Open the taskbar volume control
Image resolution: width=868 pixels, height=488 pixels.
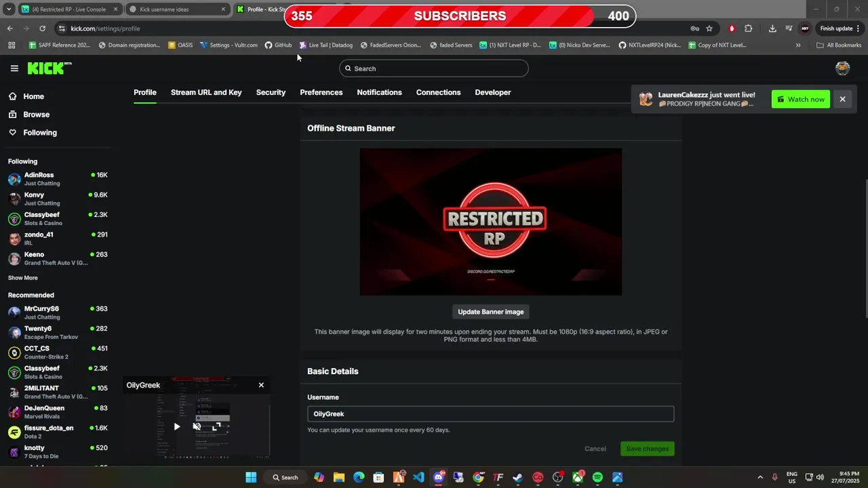pyautogui.click(x=821, y=477)
